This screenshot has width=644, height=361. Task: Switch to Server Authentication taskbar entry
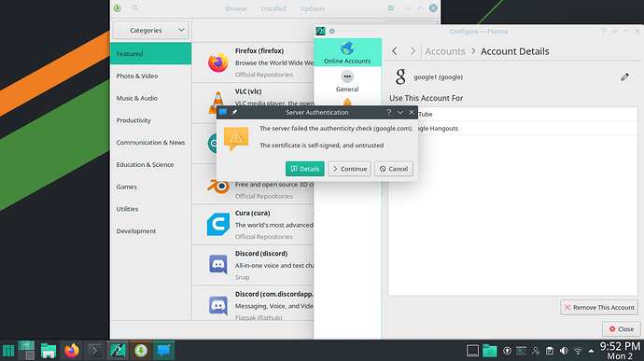[164, 351]
